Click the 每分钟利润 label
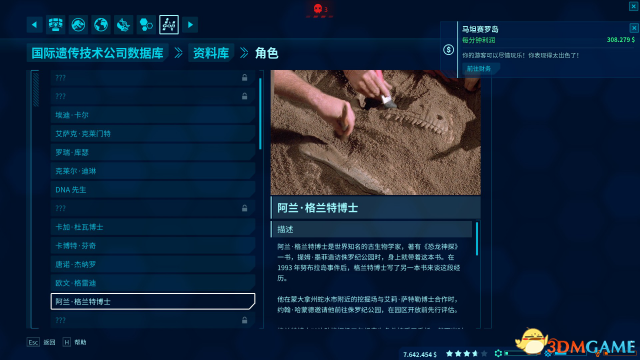This screenshot has height=360, width=640. [x=478, y=40]
